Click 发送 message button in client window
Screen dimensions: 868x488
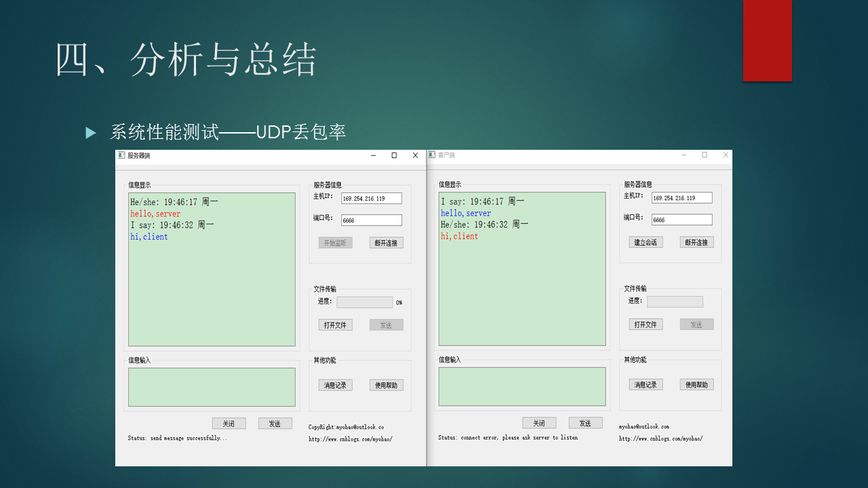(585, 423)
